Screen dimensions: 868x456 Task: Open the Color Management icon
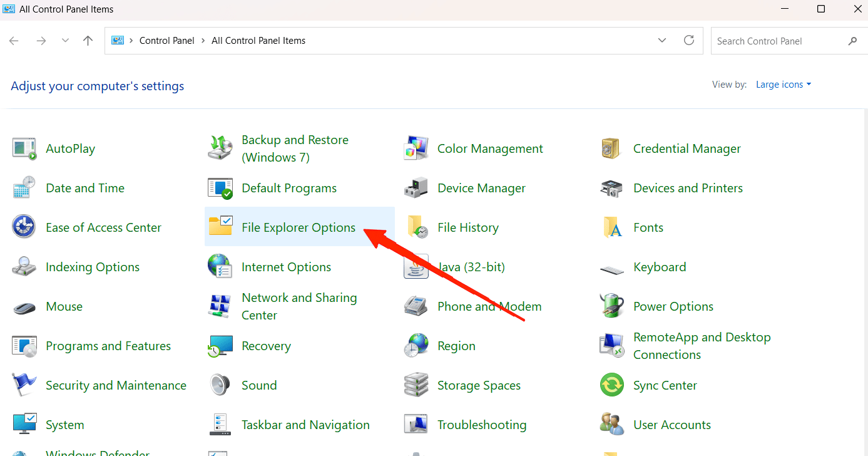tap(416, 148)
